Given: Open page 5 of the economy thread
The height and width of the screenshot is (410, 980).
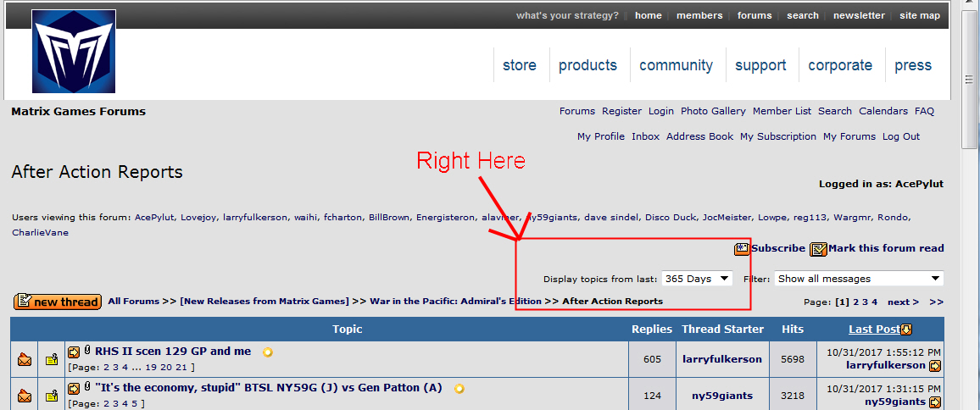Looking at the screenshot, I should click(134, 403).
